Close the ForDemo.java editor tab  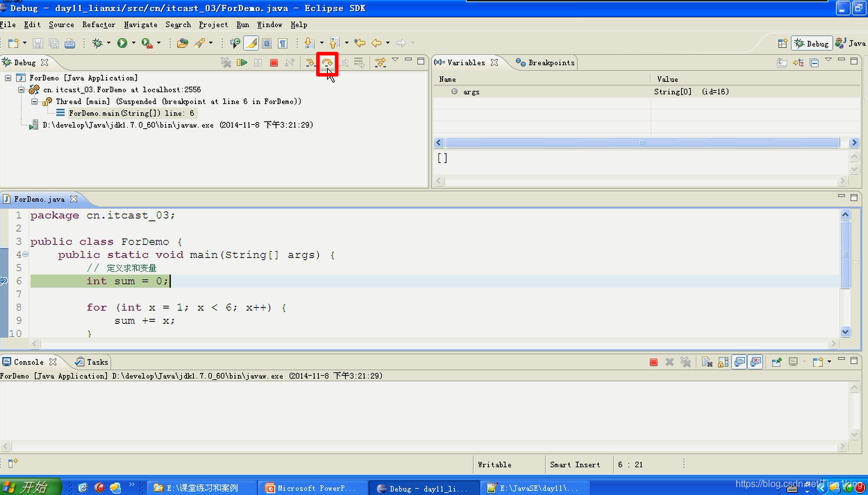coord(74,199)
